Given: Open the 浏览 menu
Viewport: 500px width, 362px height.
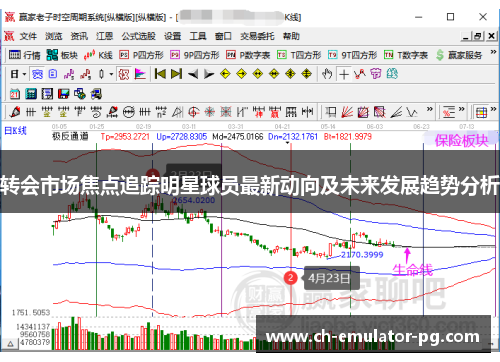Looking at the screenshot, I should (x=54, y=36).
